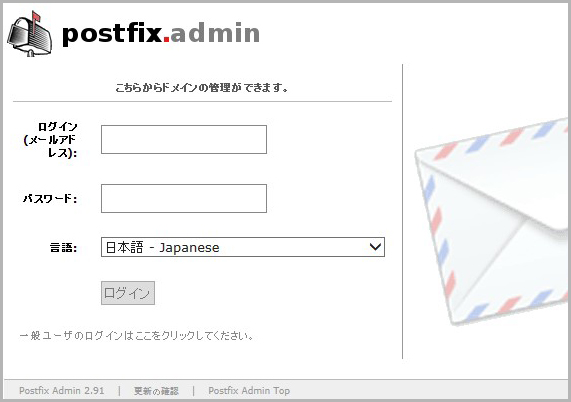Click the gray "admin" word in logo
Screen dimensions: 571x402
215,33
